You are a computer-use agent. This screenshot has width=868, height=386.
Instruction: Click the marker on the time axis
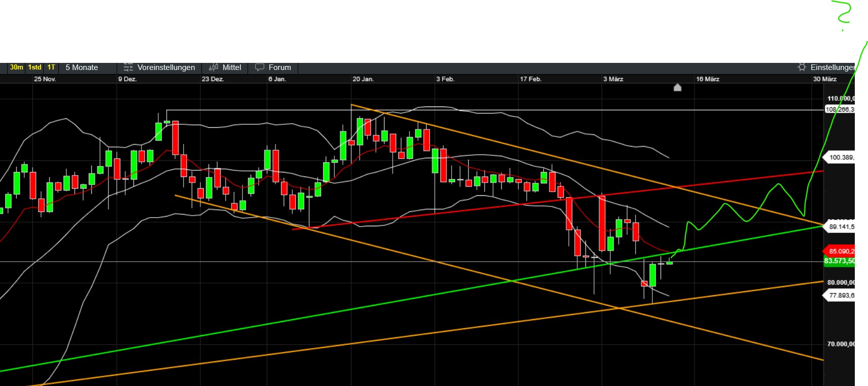tap(677, 87)
